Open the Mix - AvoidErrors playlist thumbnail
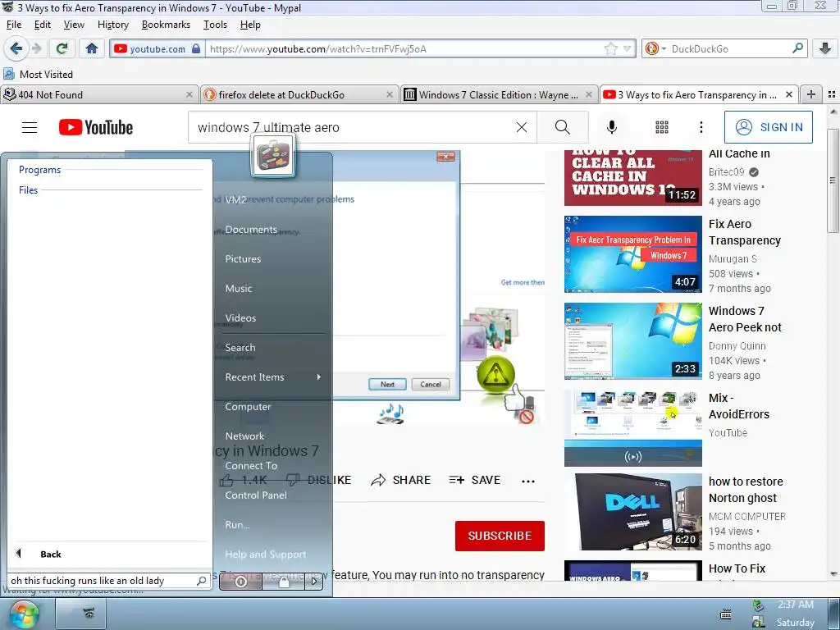840x630 pixels. [632, 427]
